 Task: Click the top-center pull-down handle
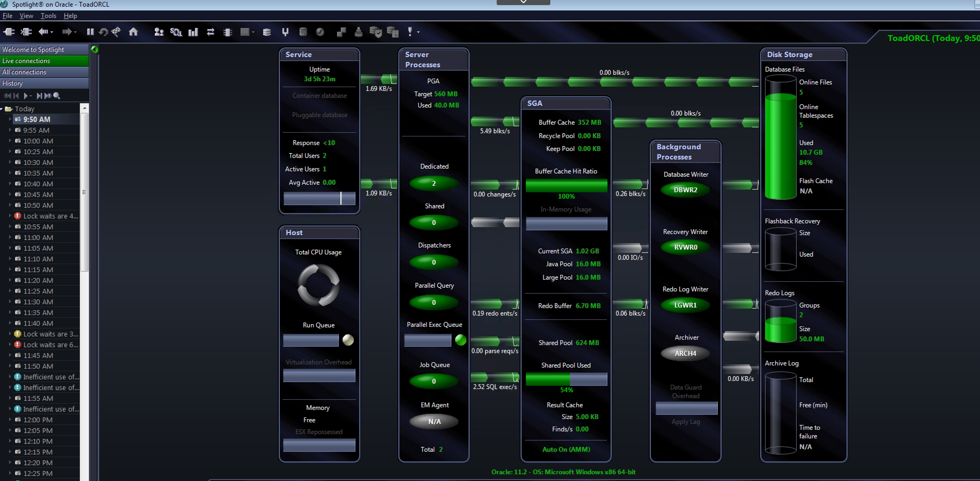point(523,2)
